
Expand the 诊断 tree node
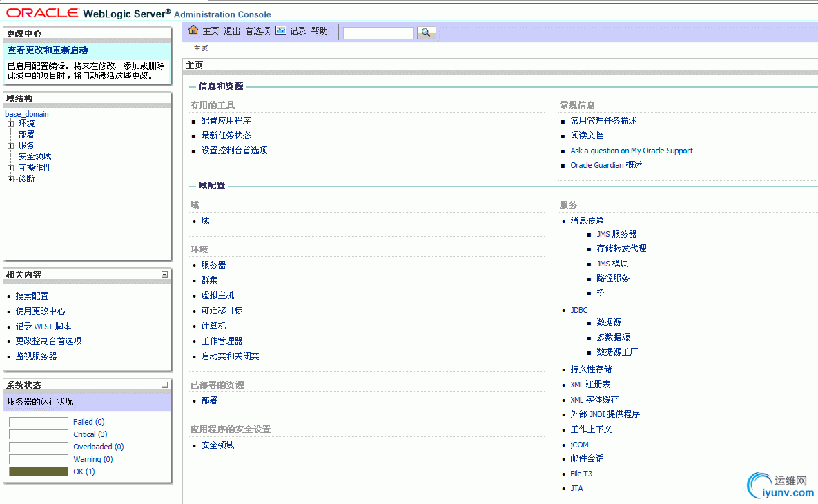tap(10, 179)
